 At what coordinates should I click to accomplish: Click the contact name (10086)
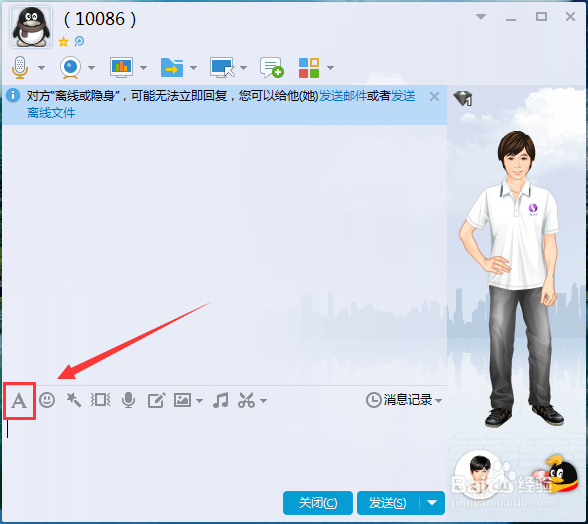[100, 19]
